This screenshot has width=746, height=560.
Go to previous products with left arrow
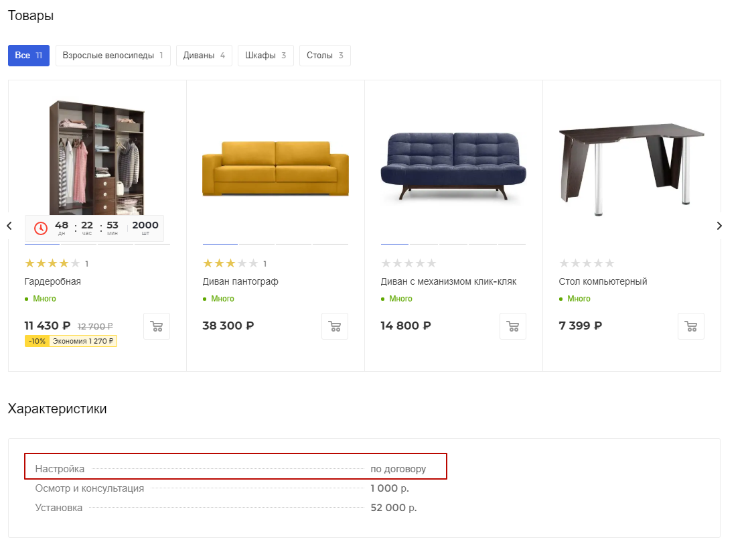[x=9, y=226]
